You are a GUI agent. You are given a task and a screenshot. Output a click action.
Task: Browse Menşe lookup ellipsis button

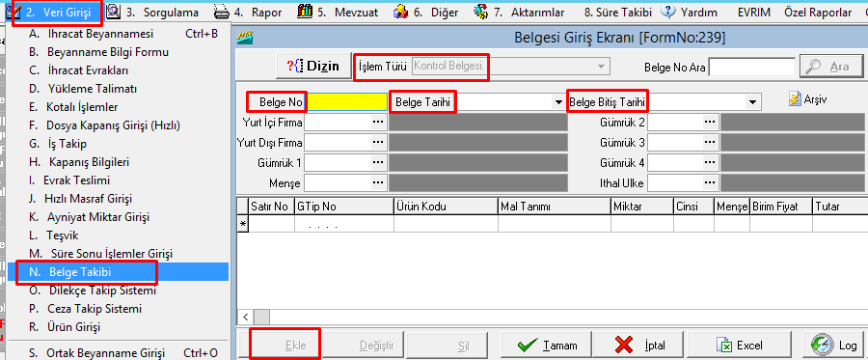tap(378, 182)
